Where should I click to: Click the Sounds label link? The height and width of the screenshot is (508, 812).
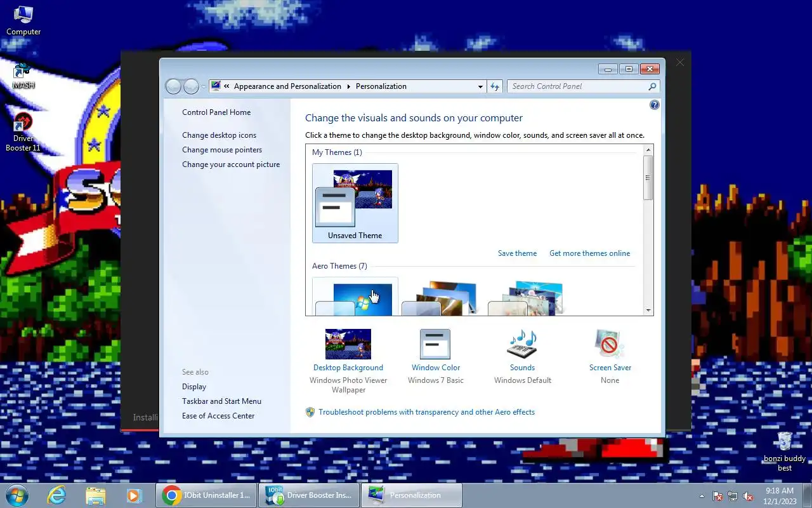coord(523,368)
